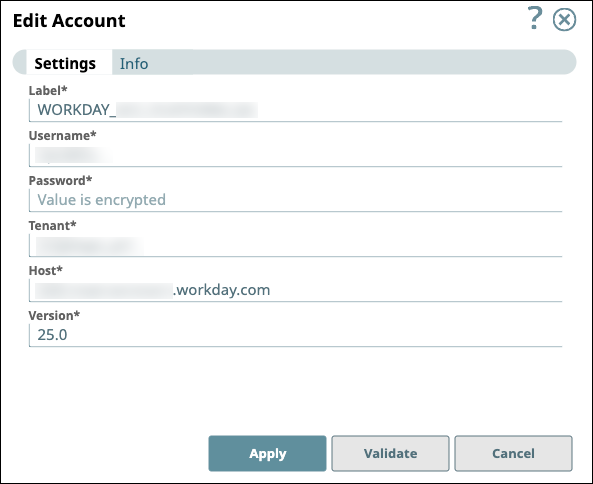Switch to the Info tab
The width and height of the screenshot is (593, 484).
134,63
